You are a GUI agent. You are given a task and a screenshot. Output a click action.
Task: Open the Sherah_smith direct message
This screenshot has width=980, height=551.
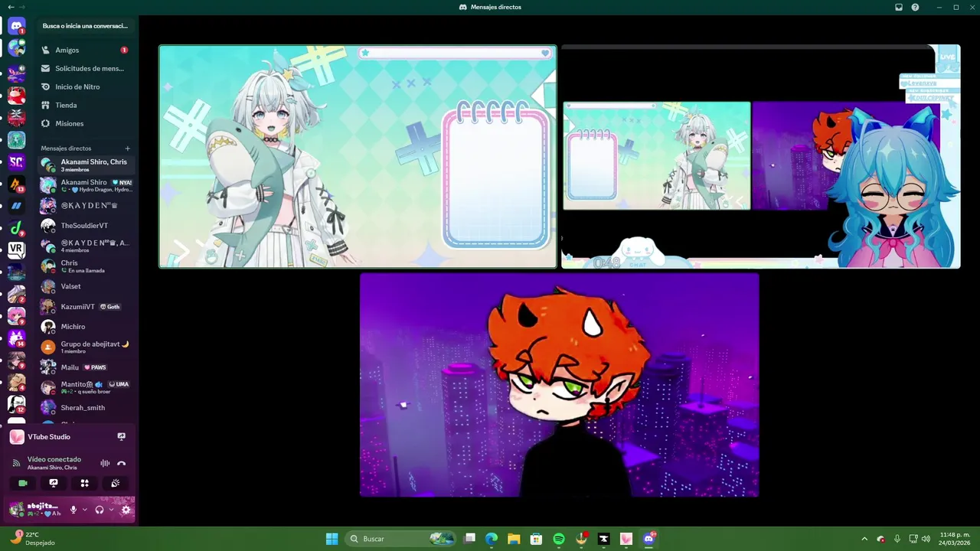click(x=86, y=408)
